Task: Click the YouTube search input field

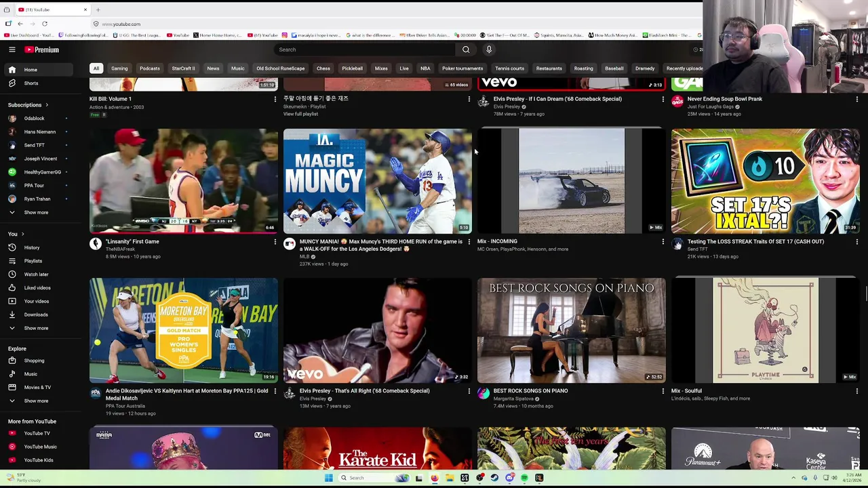Action: 365,49
